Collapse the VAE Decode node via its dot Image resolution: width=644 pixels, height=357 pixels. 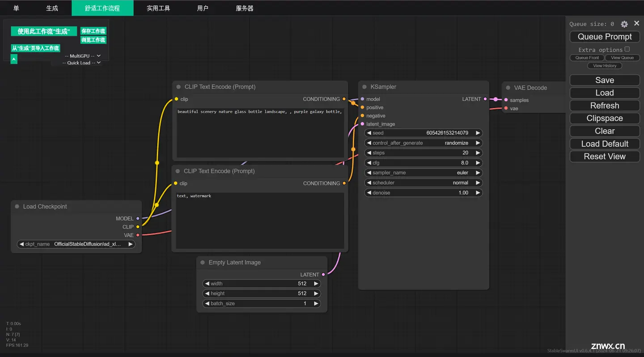click(x=508, y=88)
